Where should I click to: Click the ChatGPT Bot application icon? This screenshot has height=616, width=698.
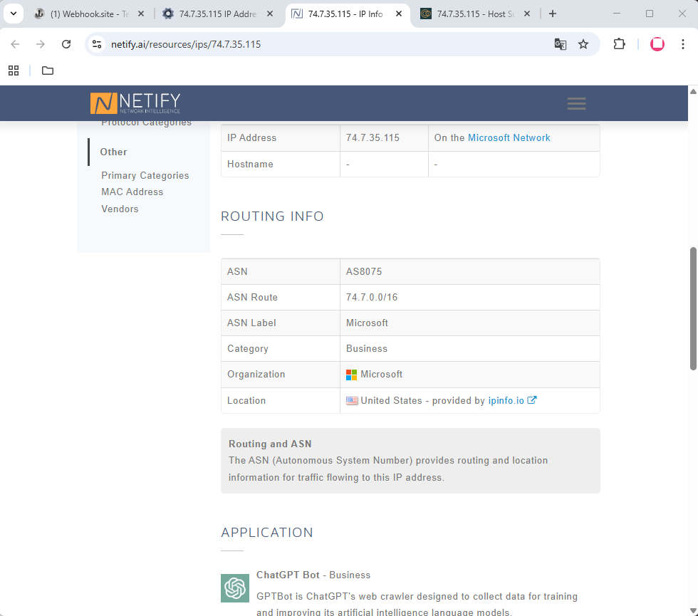pos(235,588)
